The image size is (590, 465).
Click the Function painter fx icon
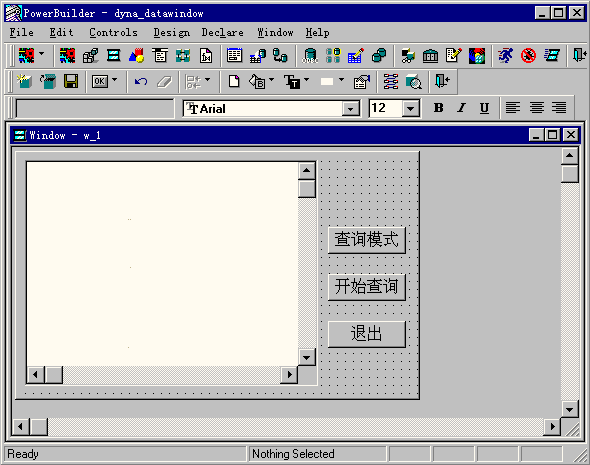(x=206, y=56)
